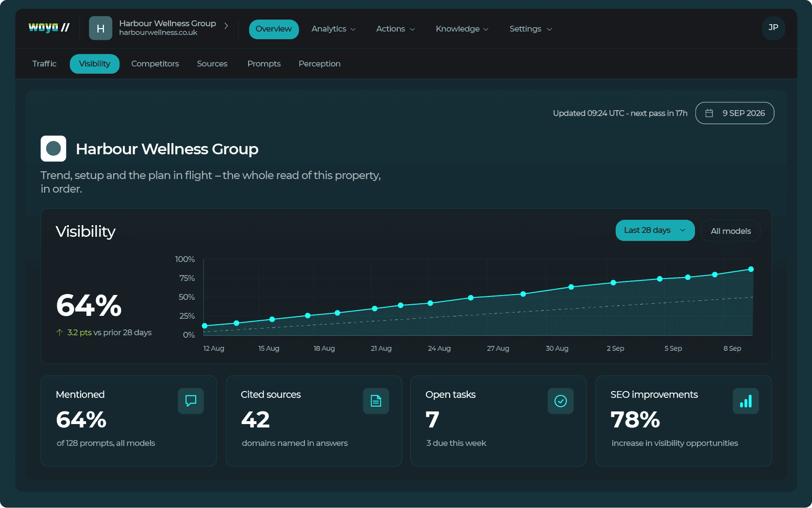Switch to the Sources tab

pyautogui.click(x=212, y=64)
